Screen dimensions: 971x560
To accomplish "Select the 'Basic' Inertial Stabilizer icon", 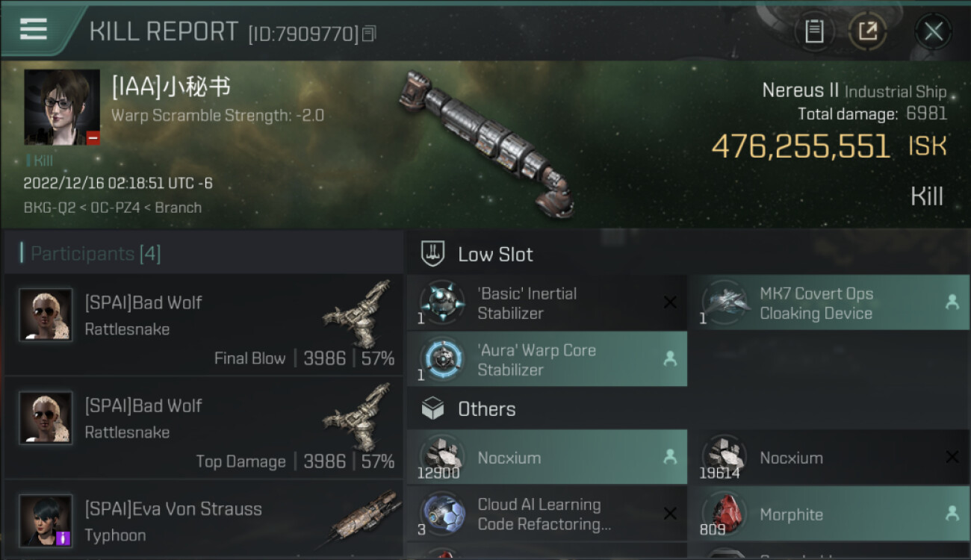I will point(442,303).
